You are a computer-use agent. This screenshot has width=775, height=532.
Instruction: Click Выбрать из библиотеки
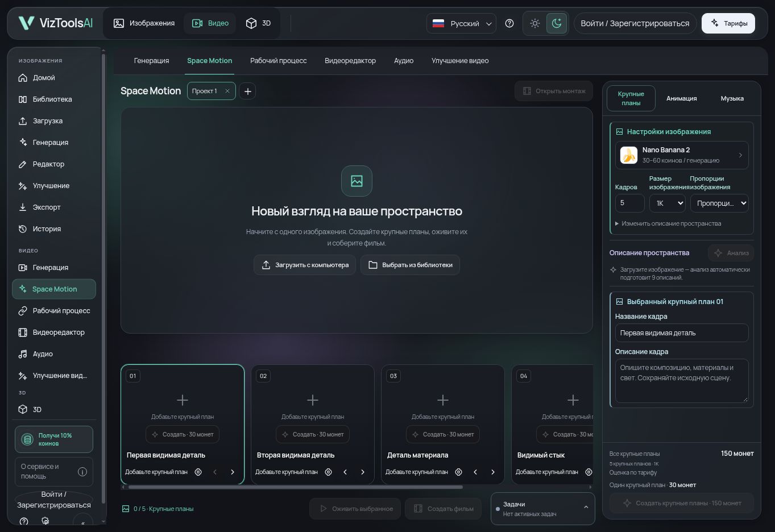point(410,265)
